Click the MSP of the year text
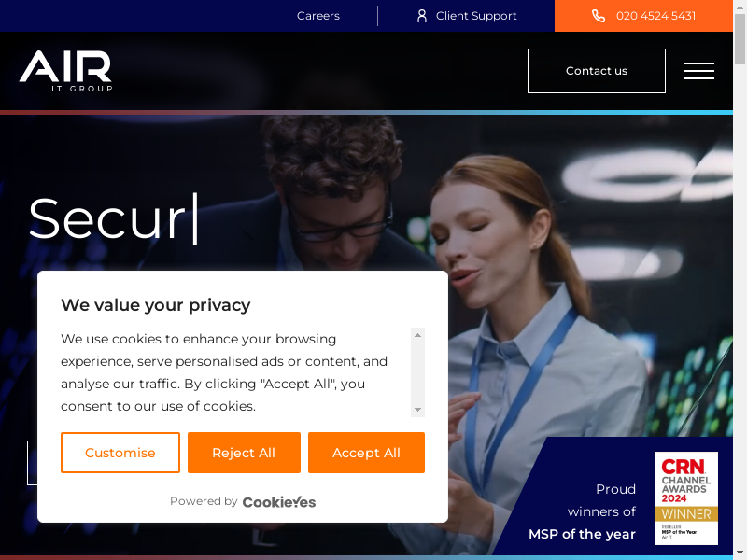The height and width of the screenshot is (560, 747). (x=582, y=534)
